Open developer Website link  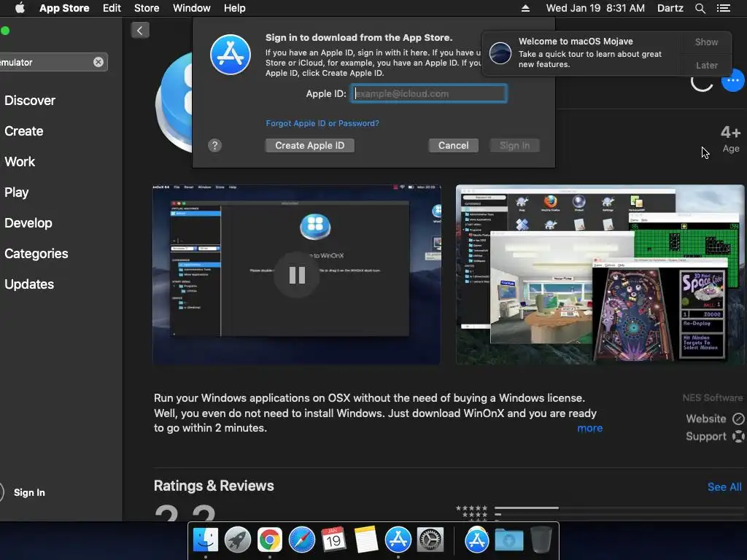[x=715, y=419]
